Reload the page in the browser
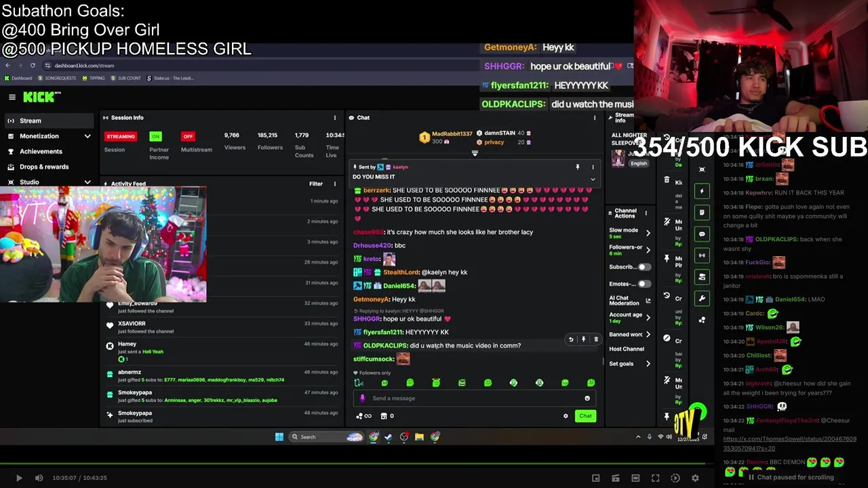Screen dimensions: 868x488 (33, 66)
